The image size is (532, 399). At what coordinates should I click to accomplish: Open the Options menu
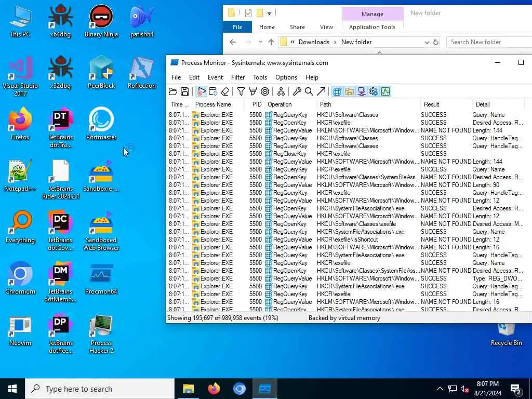[286, 77]
